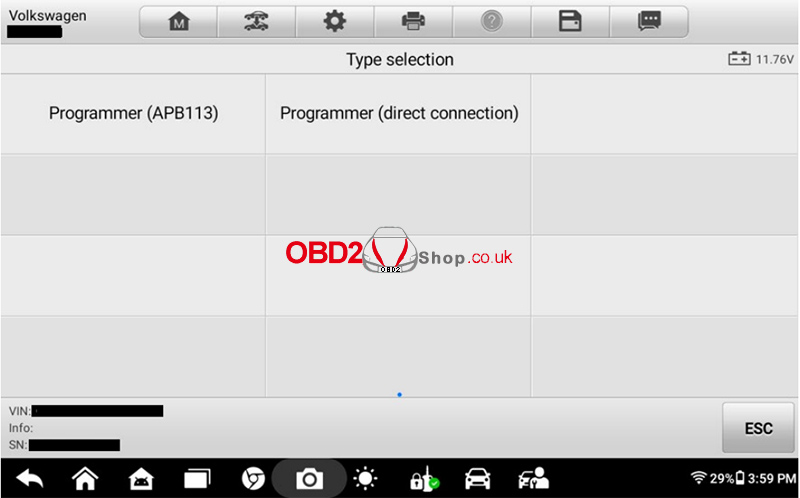Open the message feedback icon

point(649,22)
